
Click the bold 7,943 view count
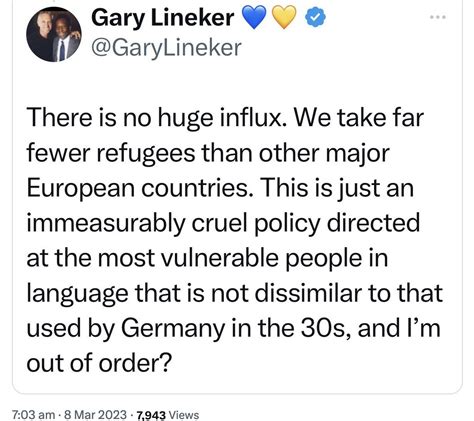pyautogui.click(x=151, y=415)
